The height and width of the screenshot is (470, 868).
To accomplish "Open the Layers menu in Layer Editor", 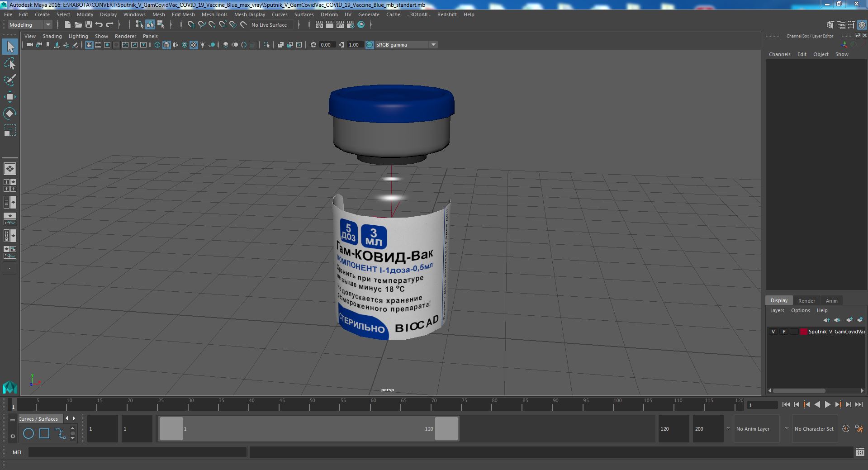I will (777, 310).
